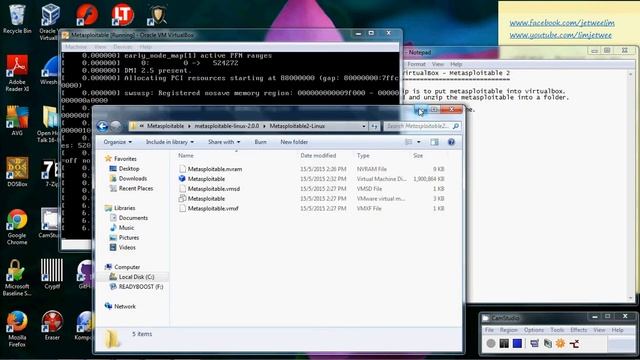
Task: Click CamStudio toggle view toolbar icon
Action: (x=534, y=344)
